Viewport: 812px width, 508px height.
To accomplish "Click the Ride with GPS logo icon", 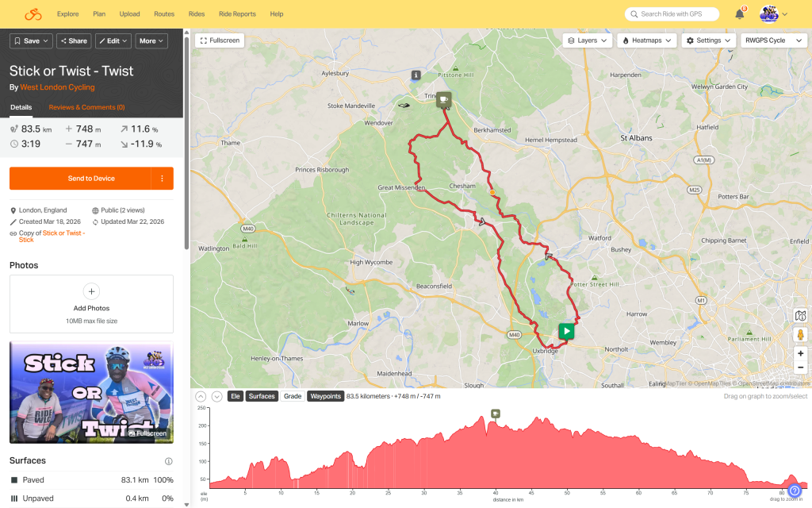I will pos(33,14).
